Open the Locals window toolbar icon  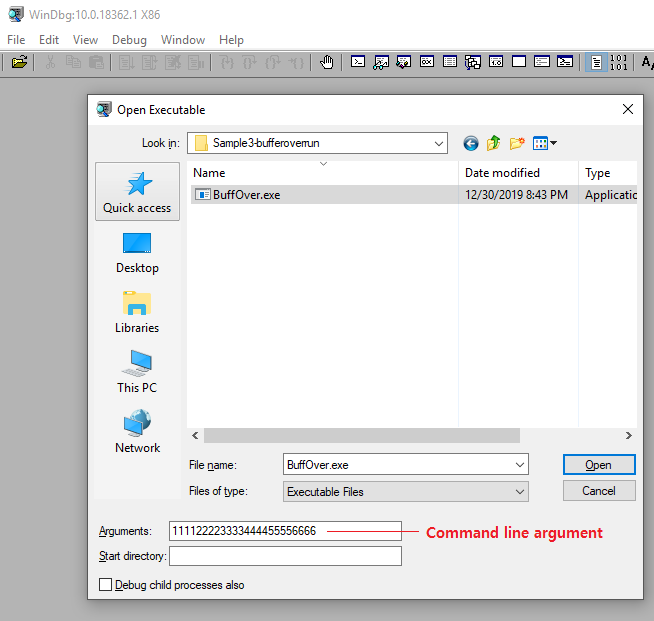pyautogui.click(x=404, y=62)
